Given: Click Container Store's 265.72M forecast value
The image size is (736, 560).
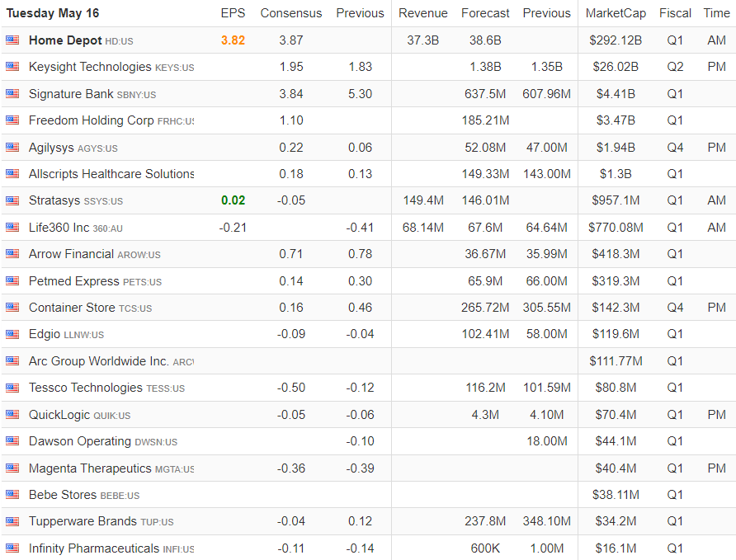Looking at the screenshot, I should pyautogui.click(x=485, y=308).
